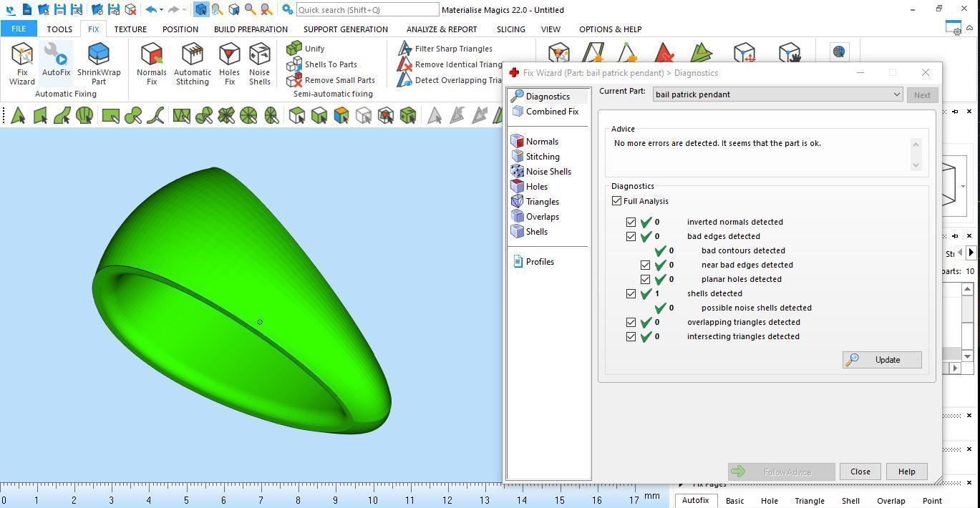Open the Undo history dropdown arrow
Viewport: 980px width, 508px height.
(x=161, y=10)
